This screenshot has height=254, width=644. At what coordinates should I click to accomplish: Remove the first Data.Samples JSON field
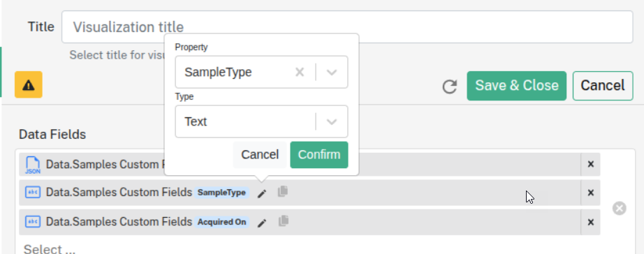point(591,164)
